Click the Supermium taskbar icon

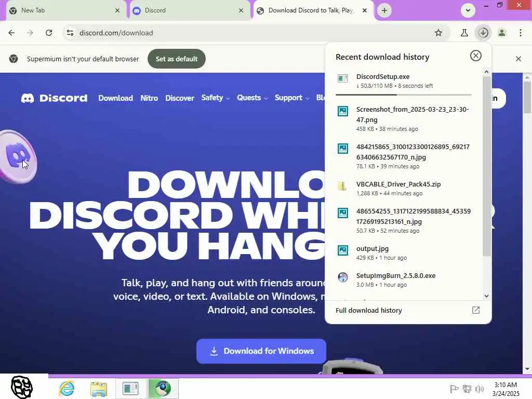pyautogui.click(x=163, y=389)
